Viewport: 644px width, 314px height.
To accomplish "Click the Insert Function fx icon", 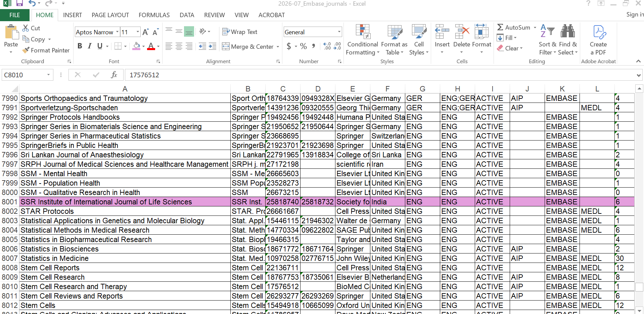I will (114, 75).
